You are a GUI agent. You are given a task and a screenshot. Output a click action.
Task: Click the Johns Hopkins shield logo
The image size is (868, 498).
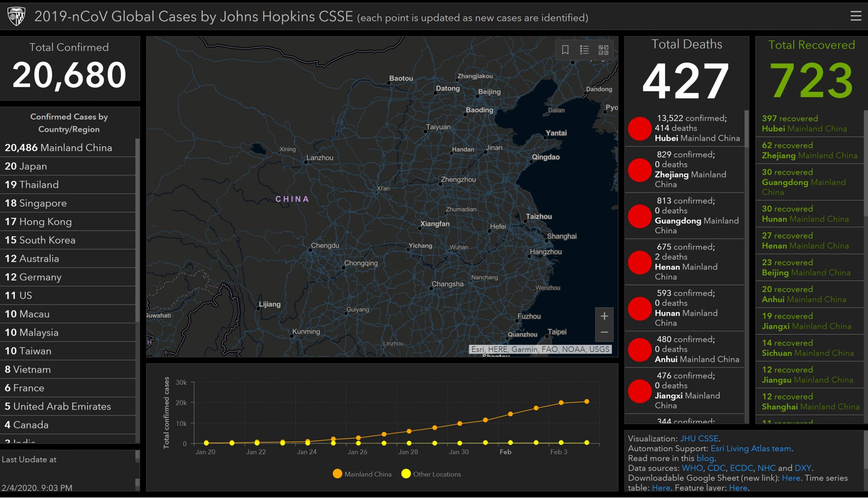click(x=16, y=16)
